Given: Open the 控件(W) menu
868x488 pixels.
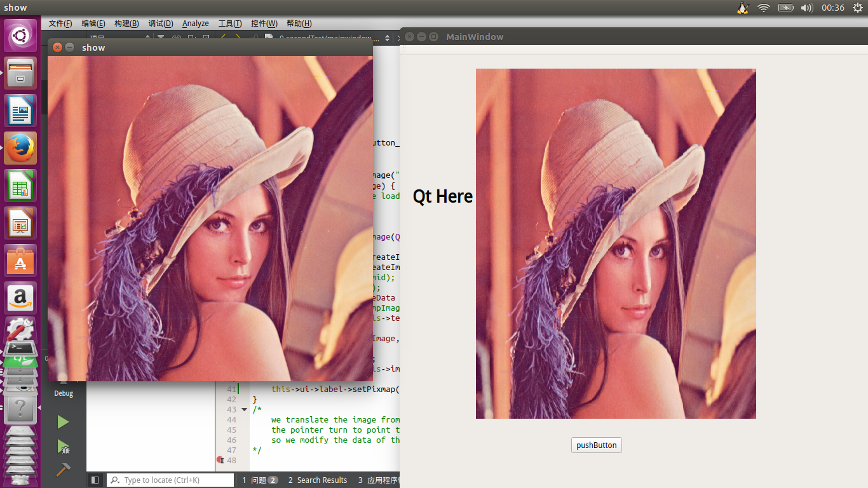Looking at the screenshot, I should [x=264, y=24].
